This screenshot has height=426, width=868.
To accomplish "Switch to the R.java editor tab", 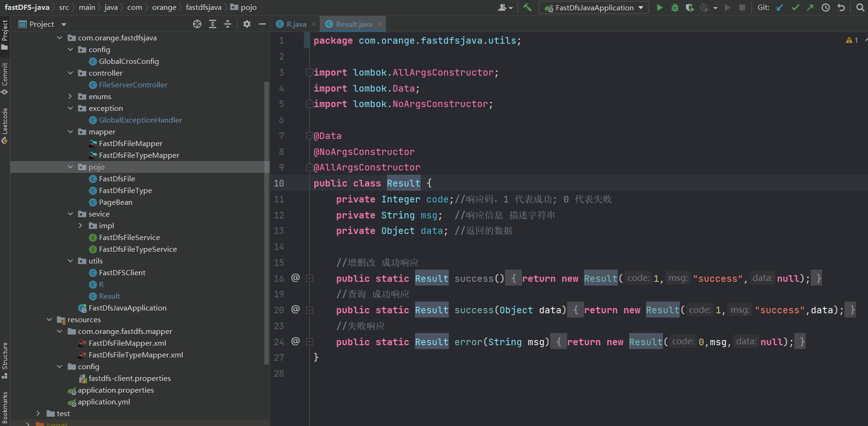I will point(296,24).
